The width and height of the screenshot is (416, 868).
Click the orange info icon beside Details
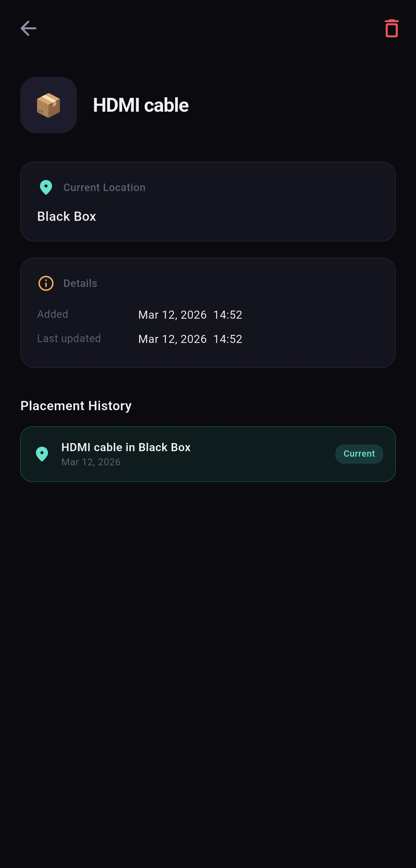pos(46,283)
